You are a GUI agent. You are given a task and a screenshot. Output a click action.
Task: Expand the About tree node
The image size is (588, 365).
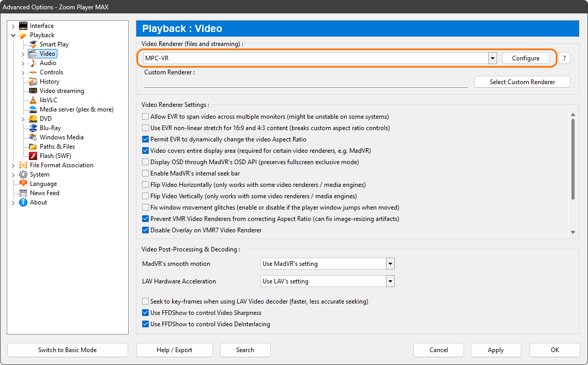pos(13,203)
